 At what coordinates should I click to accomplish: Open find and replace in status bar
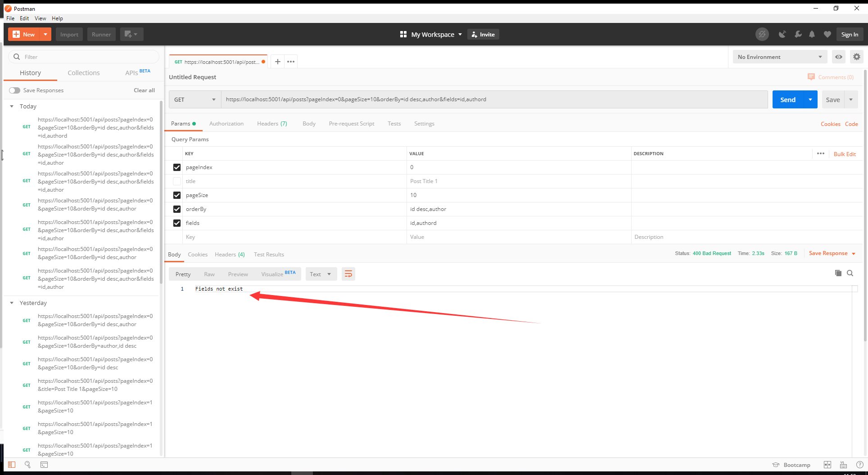click(x=28, y=465)
